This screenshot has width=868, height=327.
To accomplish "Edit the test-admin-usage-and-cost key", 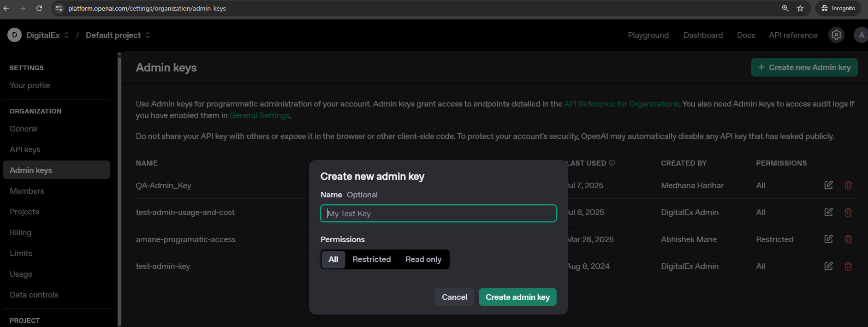I will tap(828, 212).
